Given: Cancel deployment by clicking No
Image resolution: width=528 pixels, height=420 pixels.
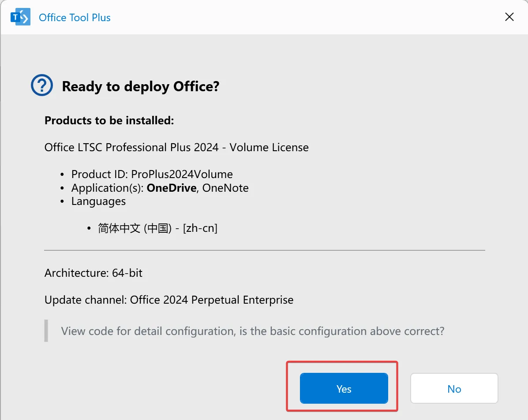Looking at the screenshot, I should [x=454, y=388].
